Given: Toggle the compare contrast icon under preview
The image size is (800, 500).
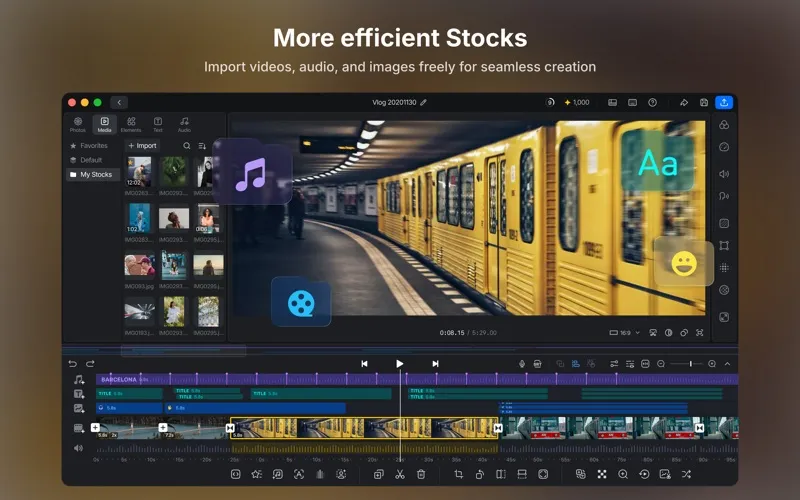Looking at the screenshot, I should [x=668, y=333].
